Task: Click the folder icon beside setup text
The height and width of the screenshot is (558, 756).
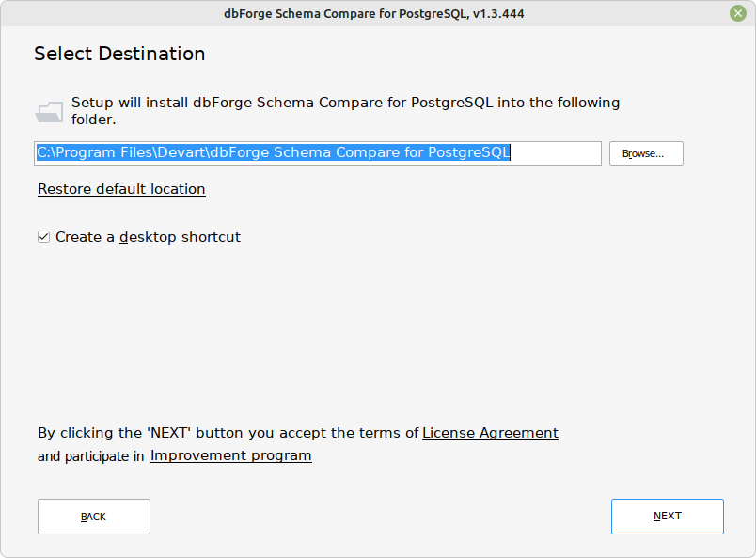Action: 49,111
